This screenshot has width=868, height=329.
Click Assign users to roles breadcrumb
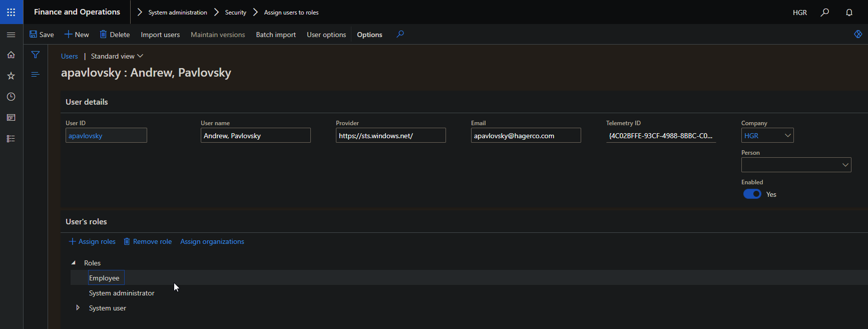coord(291,13)
